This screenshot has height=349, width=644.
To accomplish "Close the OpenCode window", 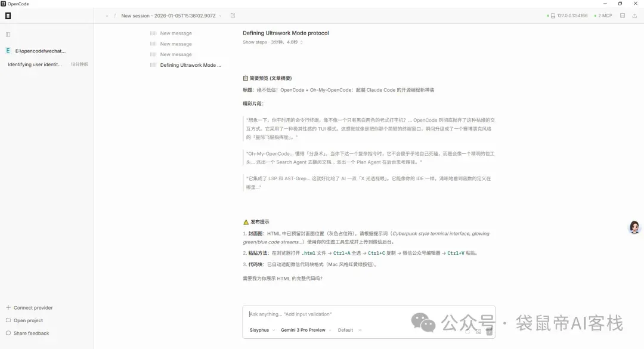I will [x=636, y=4].
